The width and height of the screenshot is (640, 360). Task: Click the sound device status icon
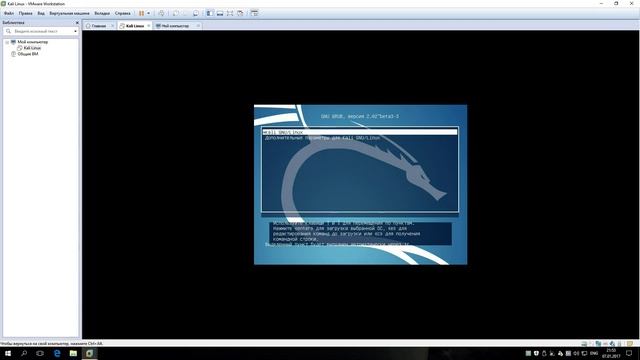612,344
